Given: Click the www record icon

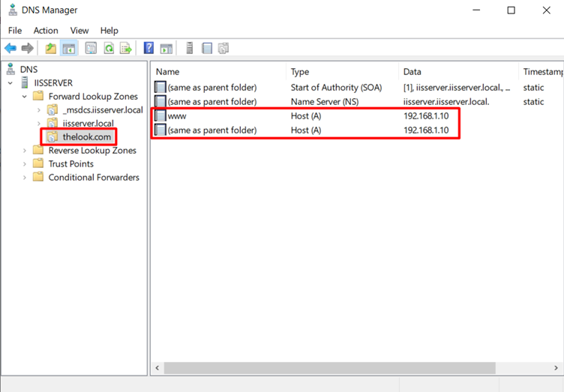Looking at the screenshot, I should pos(160,115).
